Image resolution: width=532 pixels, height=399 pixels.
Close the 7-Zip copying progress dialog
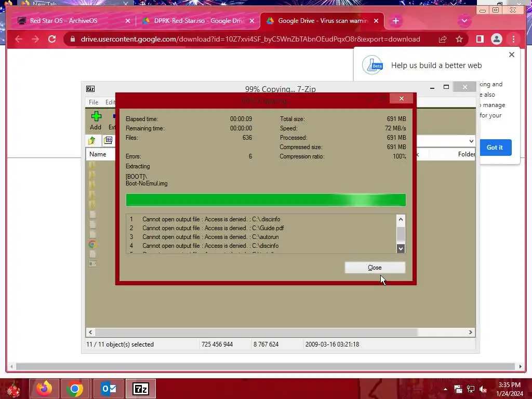(375, 268)
